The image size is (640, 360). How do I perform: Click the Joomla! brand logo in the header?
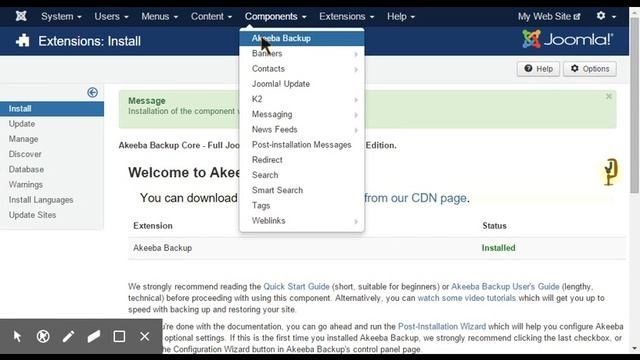click(x=568, y=40)
